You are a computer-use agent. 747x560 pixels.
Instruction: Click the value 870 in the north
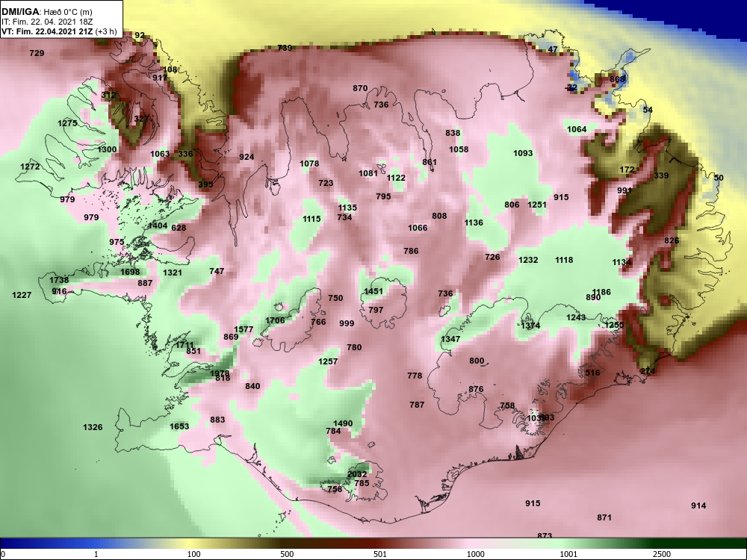tap(360, 89)
